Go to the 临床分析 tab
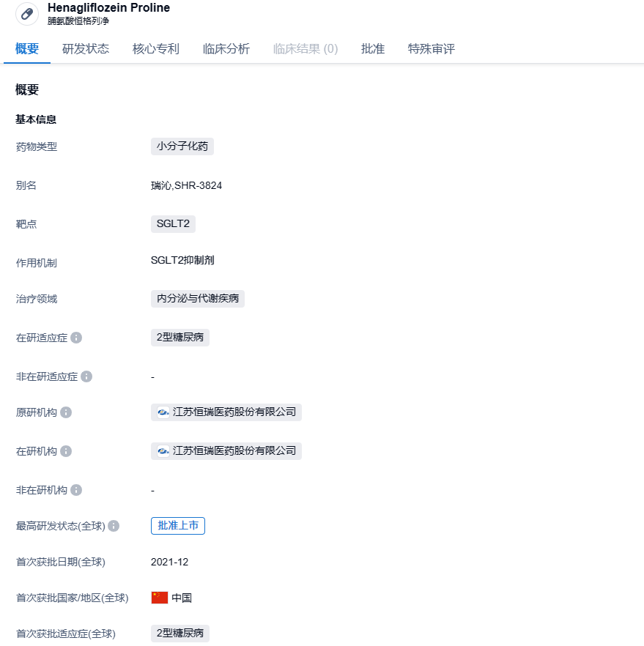 [226, 49]
